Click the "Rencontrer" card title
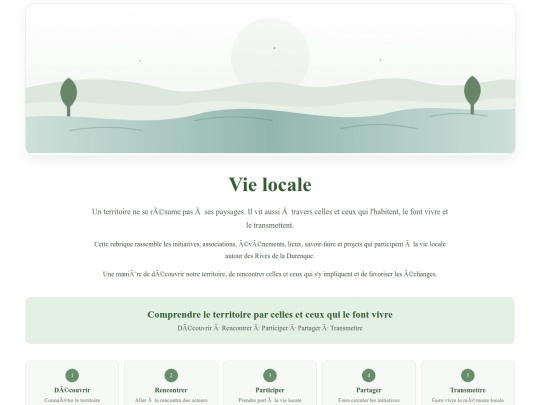This screenshot has height=405, width=540. 171,390
